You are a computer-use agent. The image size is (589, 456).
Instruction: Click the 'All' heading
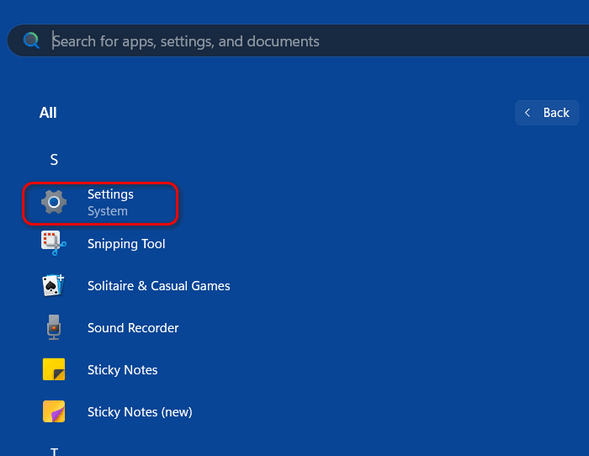tap(48, 113)
